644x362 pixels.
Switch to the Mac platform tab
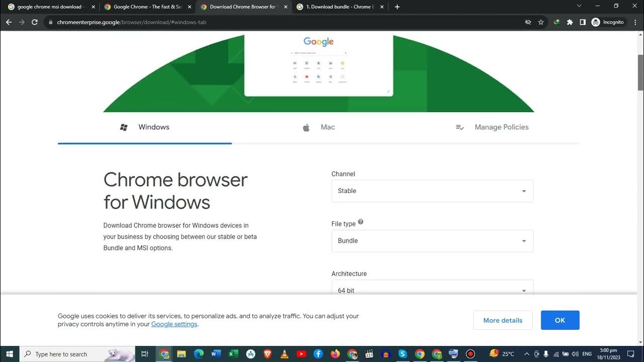coord(318,127)
